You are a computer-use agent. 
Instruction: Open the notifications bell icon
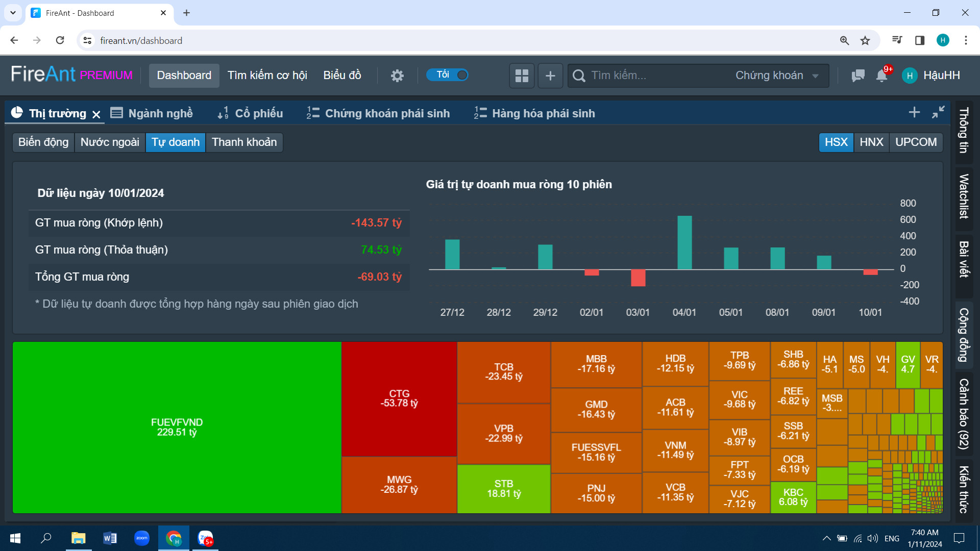point(881,76)
